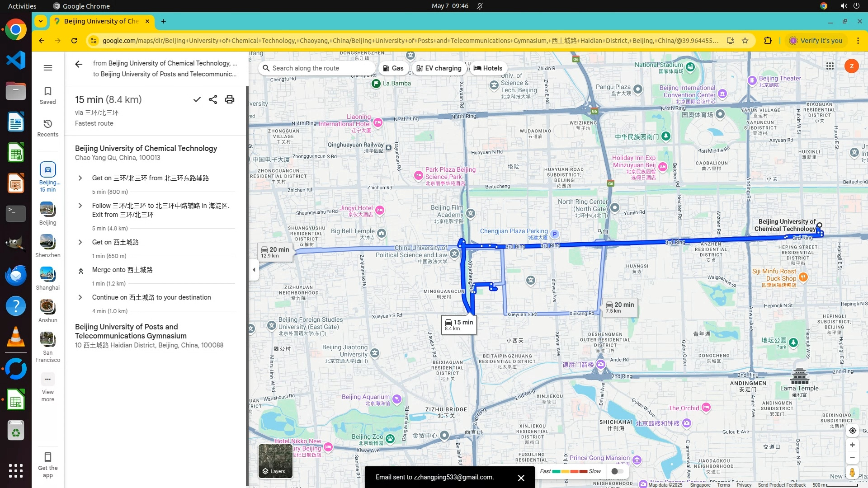
Task: Center map on your location
Action: [852, 431]
